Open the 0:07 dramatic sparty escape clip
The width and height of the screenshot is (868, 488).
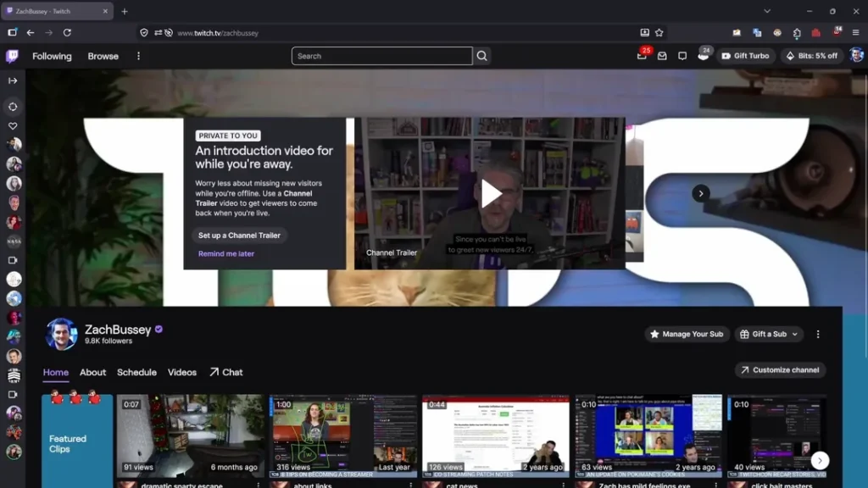pyautogui.click(x=191, y=436)
